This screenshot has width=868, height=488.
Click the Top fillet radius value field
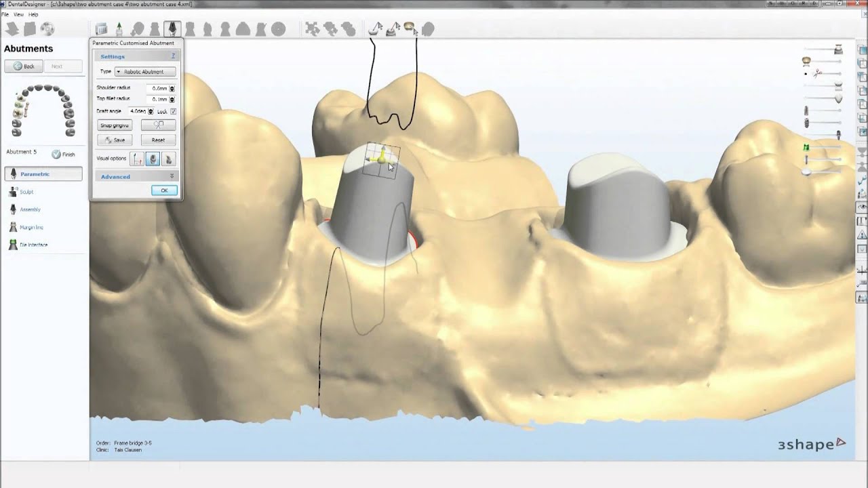(x=157, y=99)
